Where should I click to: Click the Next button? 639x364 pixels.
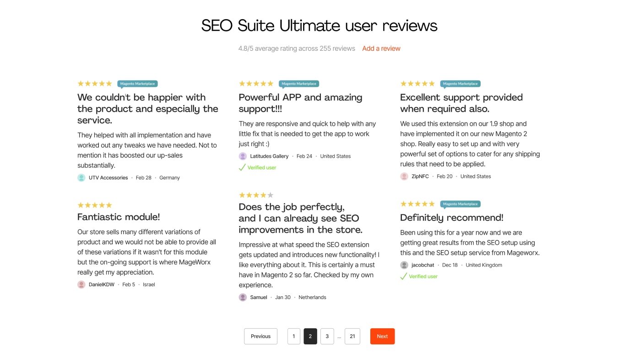tap(382, 336)
